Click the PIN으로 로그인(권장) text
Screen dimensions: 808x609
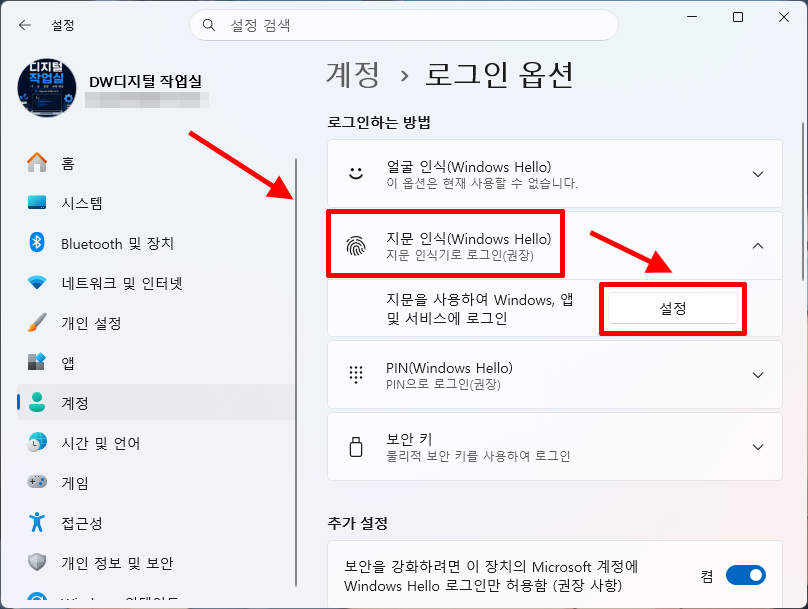(x=443, y=384)
